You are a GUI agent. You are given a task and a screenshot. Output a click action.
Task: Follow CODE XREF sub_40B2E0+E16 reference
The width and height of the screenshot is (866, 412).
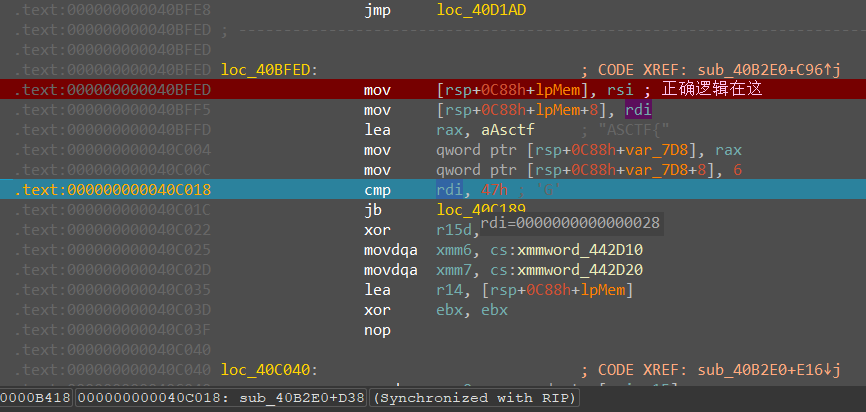(x=769, y=370)
